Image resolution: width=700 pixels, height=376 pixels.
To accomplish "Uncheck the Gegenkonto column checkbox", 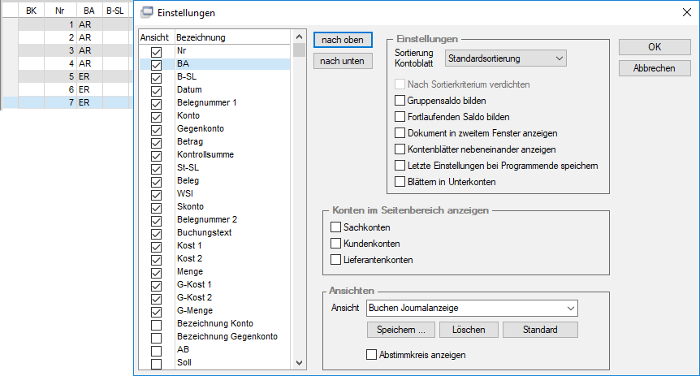I will tap(156, 130).
